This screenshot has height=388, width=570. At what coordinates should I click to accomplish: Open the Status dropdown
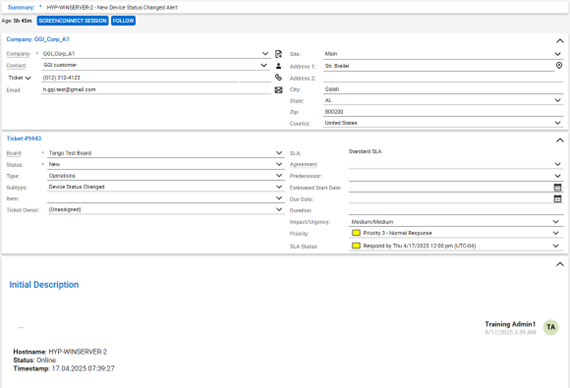click(279, 164)
